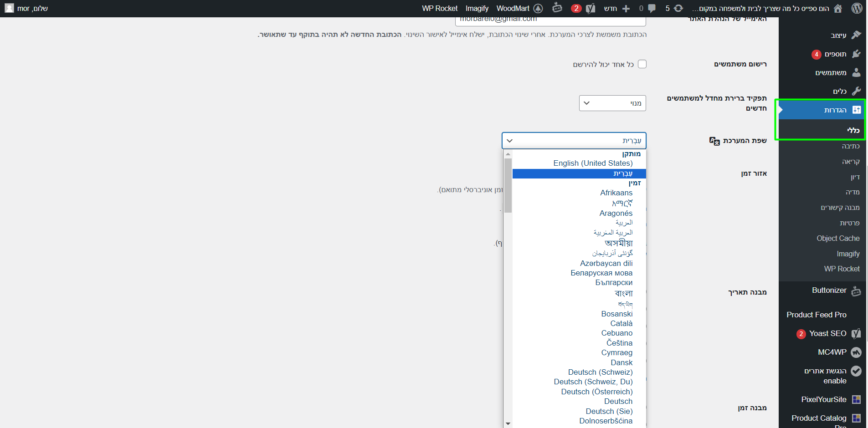The height and width of the screenshot is (428, 868).
Task: Visit the site via home icon
Action: click(838, 8)
